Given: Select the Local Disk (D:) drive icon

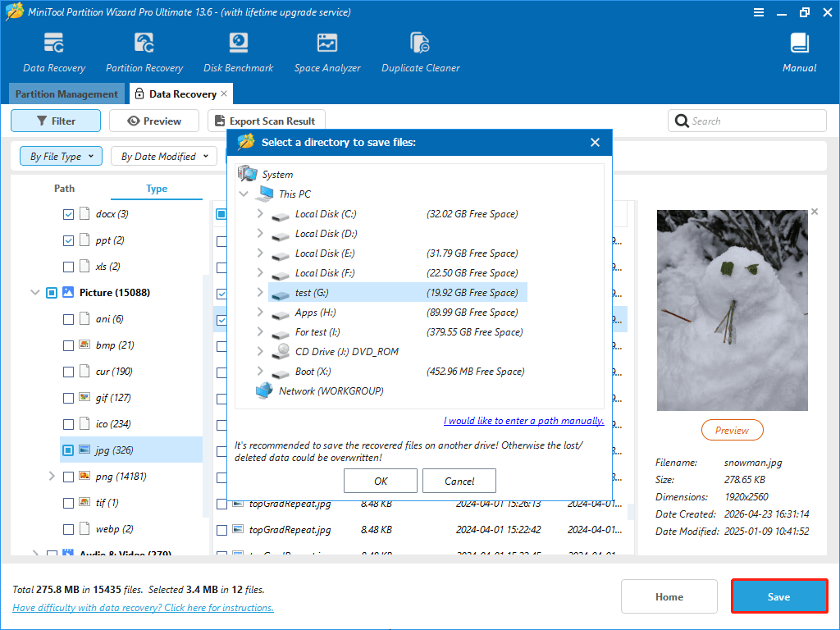Looking at the screenshot, I should [x=281, y=235].
